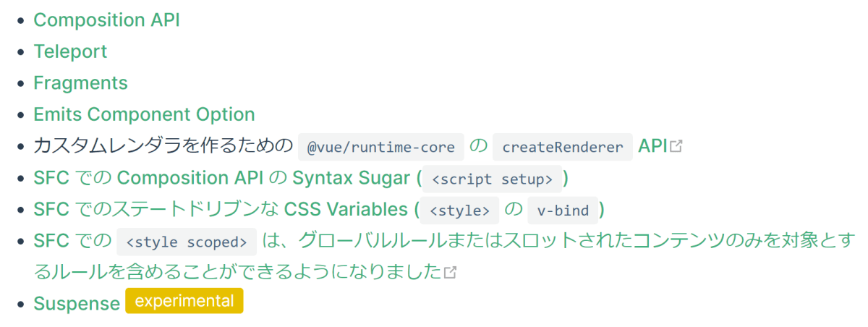Open the Suspense link

[x=77, y=304]
